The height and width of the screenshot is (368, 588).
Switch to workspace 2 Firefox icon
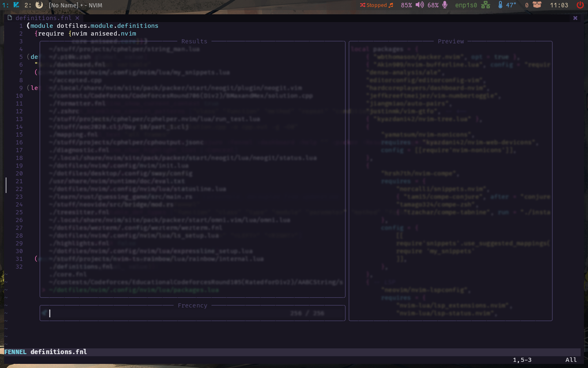tap(39, 5)
